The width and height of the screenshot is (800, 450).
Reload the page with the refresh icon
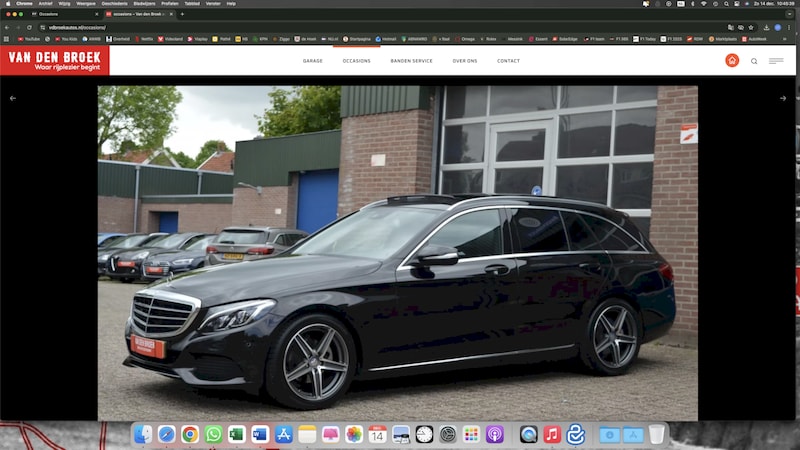30,28
